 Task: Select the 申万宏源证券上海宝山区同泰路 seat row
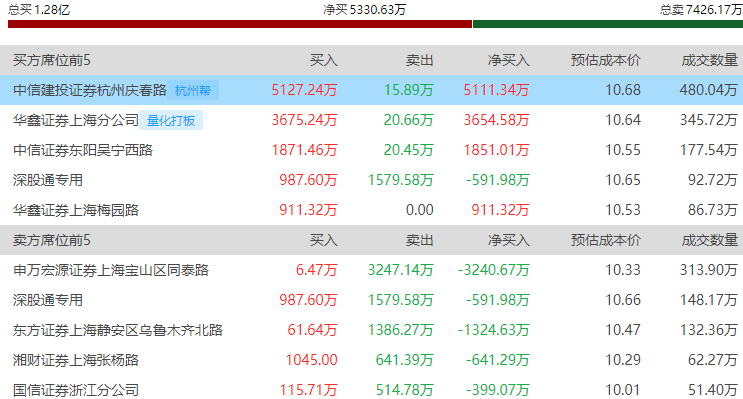(372, 270)
